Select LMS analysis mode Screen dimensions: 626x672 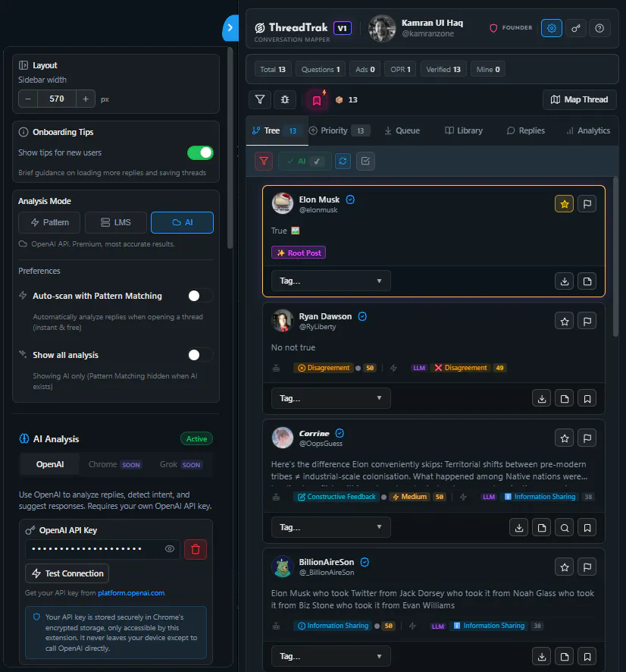[x=116, y=222]
